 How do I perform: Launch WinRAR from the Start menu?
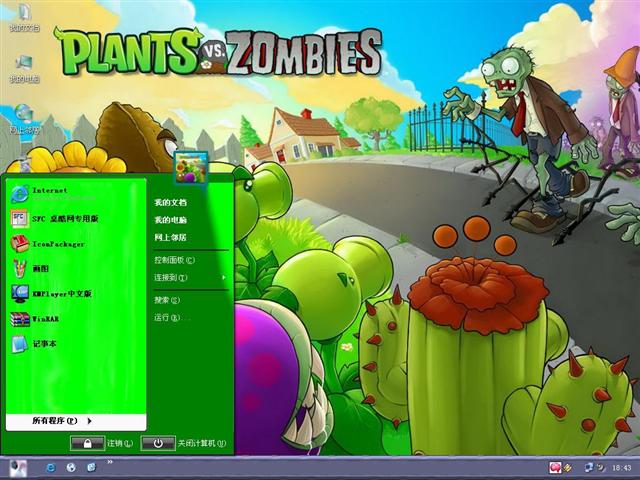[76, 319]
